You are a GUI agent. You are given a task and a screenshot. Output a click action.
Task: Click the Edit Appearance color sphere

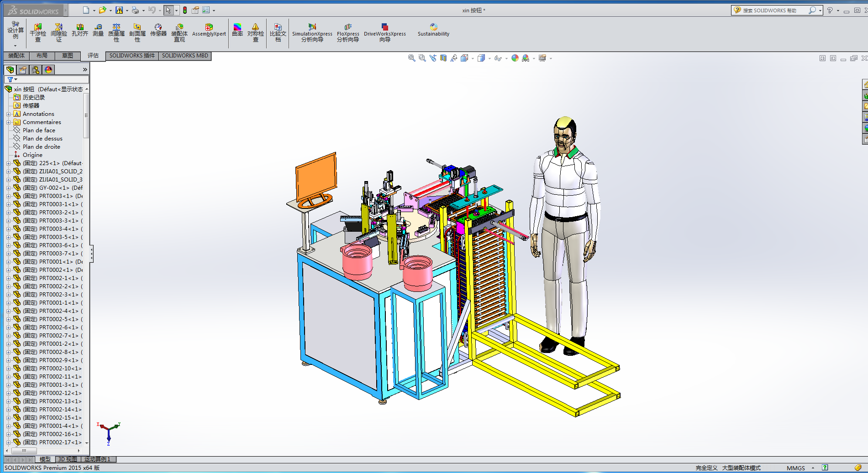click(515, 58)
